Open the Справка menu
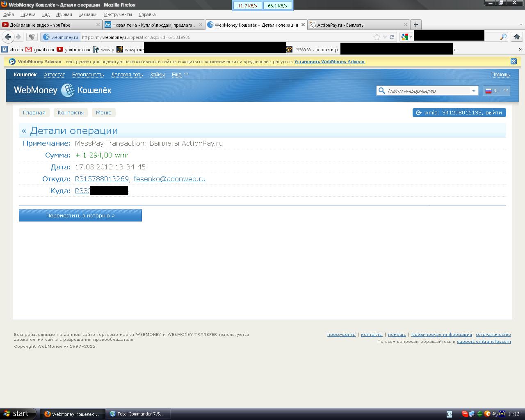 147,14
